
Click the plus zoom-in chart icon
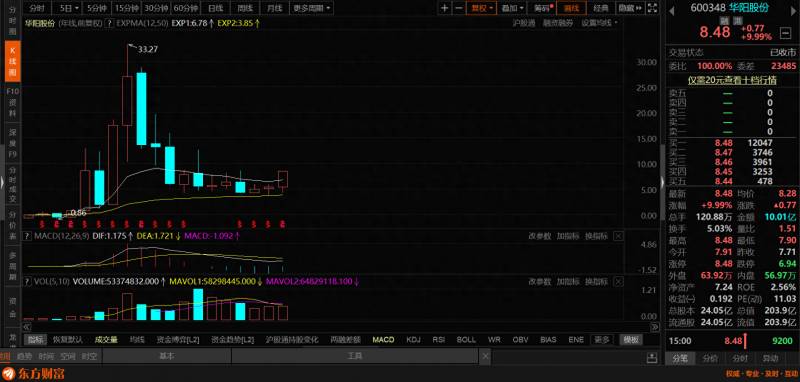tap(445, 8)
